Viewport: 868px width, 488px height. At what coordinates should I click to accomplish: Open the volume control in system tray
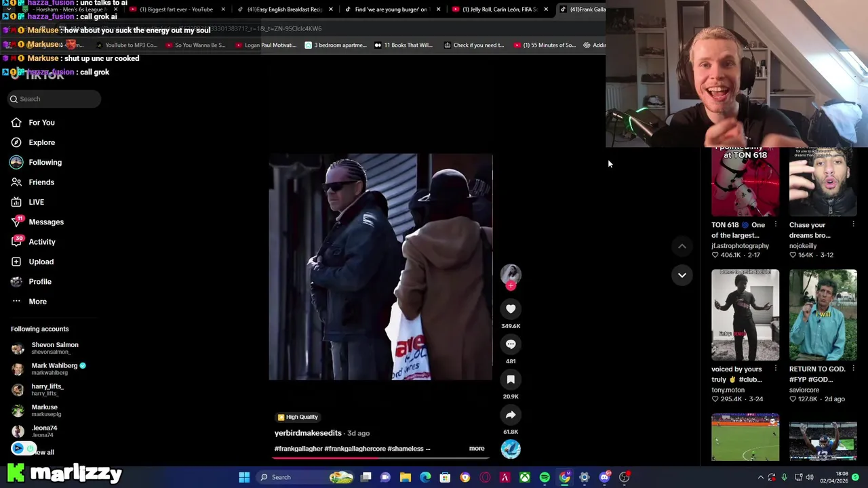[x=810, y=477]
